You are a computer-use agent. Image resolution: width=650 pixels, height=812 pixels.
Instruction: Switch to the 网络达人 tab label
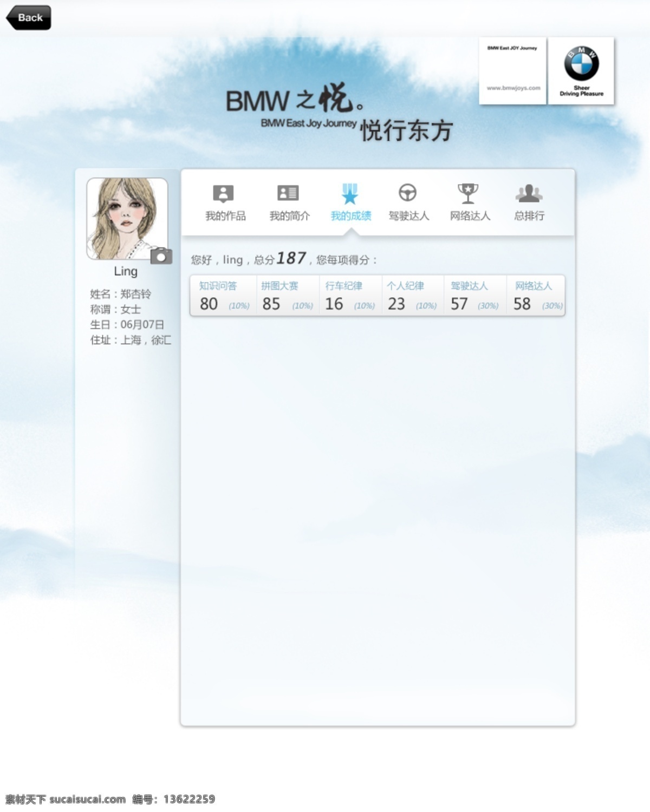click(x=470, y=216)
